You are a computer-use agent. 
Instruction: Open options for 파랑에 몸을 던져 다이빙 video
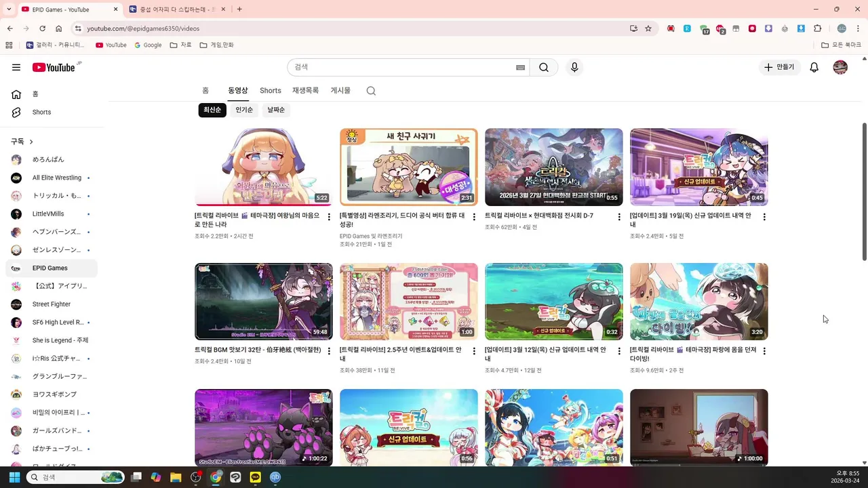pyautogui.click(x=764, y=351)
